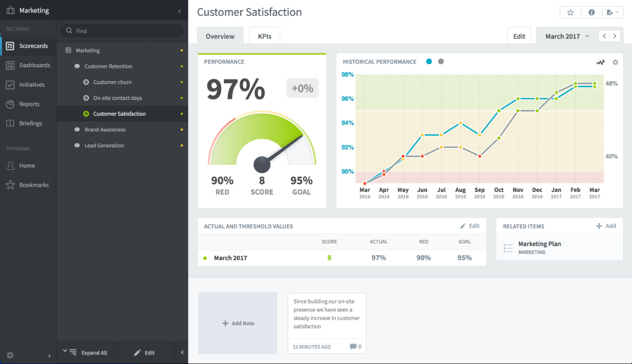The height and width of the screenshot is (364, 632).
Task: Type in the Find search box
Action: coord(121,31)
